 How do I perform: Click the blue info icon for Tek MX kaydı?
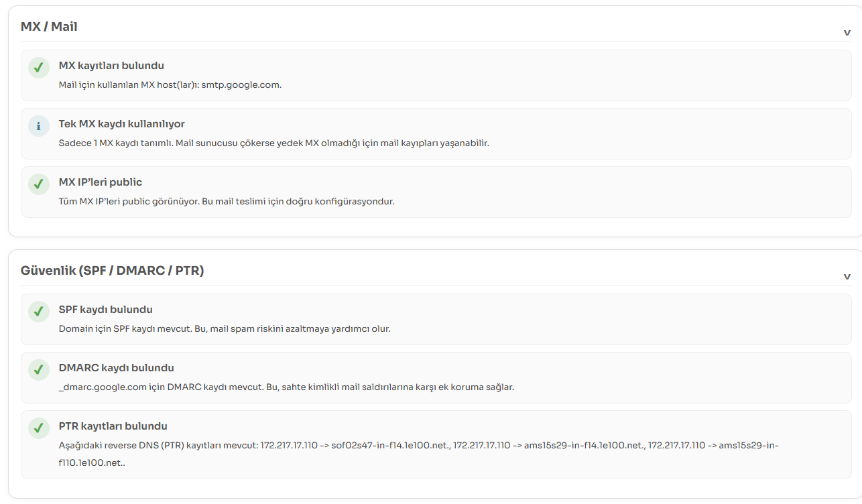click(39, 126)
